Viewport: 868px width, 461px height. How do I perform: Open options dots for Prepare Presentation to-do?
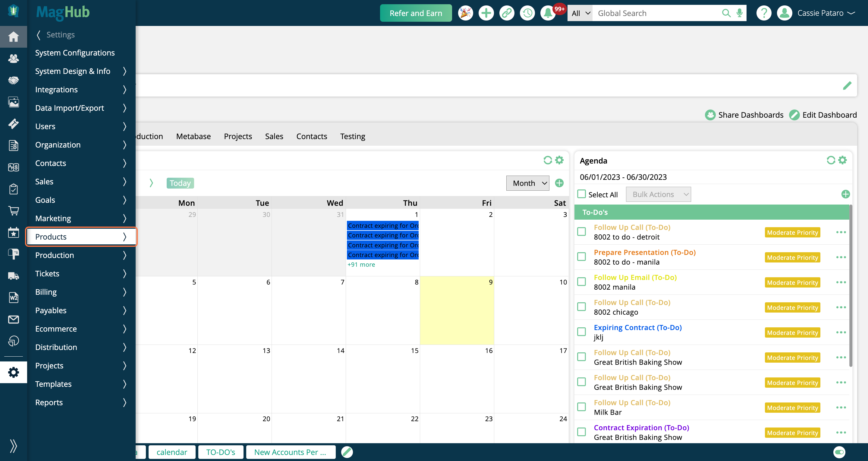tap(841, 257)
